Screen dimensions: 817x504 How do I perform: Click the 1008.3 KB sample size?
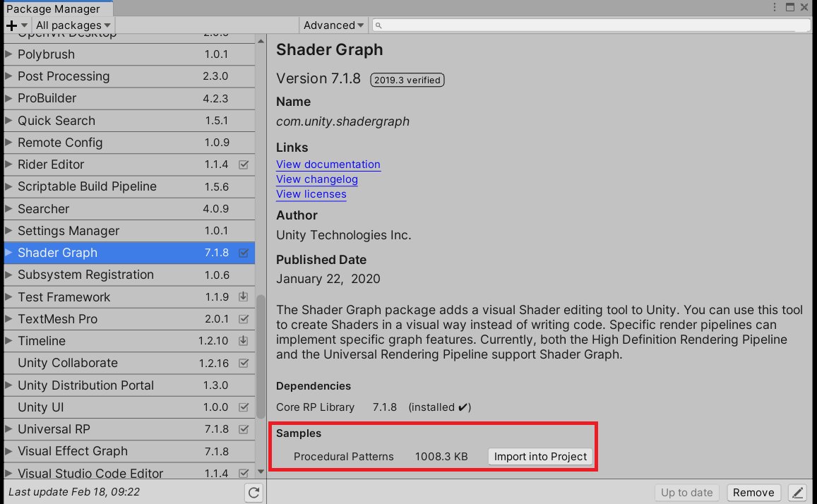coord(441,457)
